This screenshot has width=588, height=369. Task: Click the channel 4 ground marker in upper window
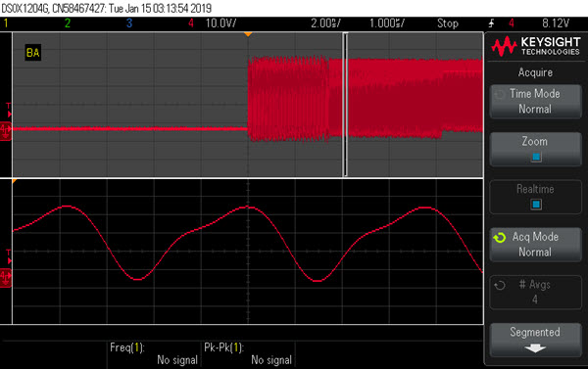[6, 131]
